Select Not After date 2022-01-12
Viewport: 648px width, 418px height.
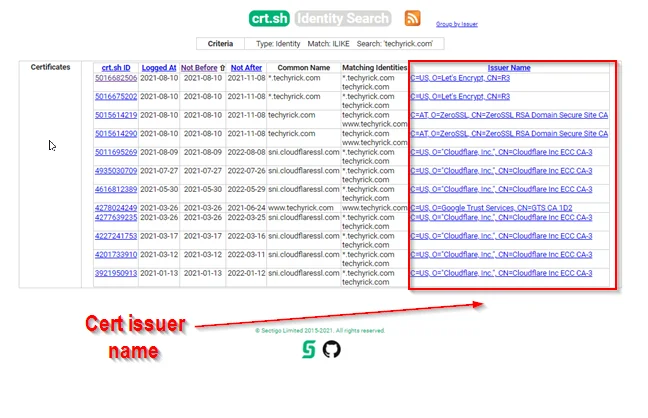pyautogui.click(x=246, y=274)
